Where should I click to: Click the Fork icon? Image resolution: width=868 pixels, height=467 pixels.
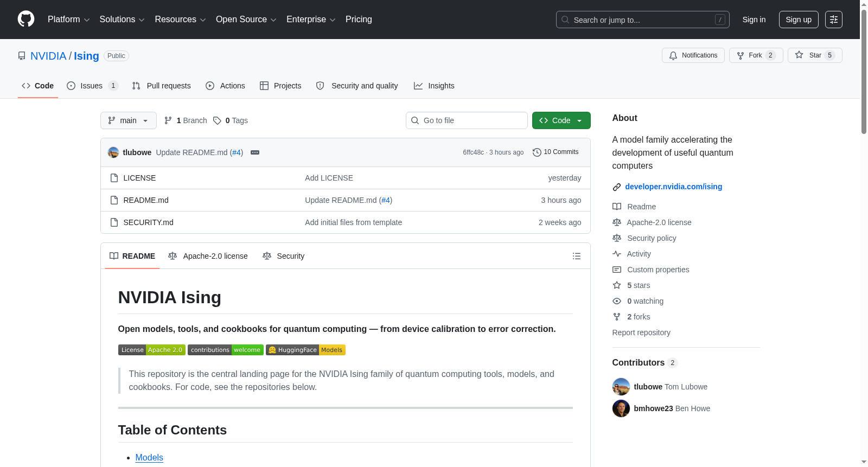(x=741, y=55)
